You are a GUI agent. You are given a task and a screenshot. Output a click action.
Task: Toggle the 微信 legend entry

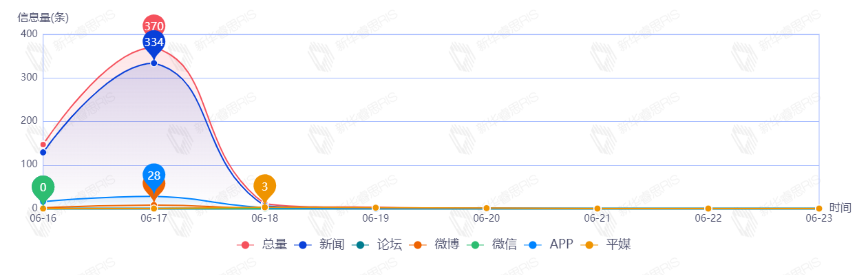pyautogui.click(x=492, y=244)
